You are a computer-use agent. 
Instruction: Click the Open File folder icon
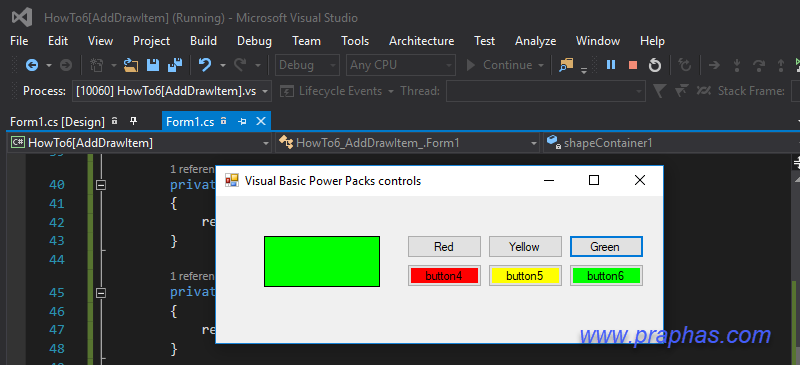tap(131, 65)
